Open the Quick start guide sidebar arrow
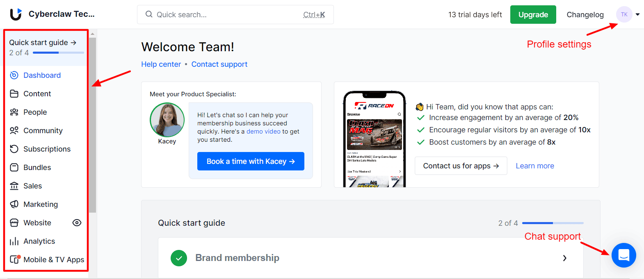Screen dimensions: 644x279 click(x=73, y=43)
